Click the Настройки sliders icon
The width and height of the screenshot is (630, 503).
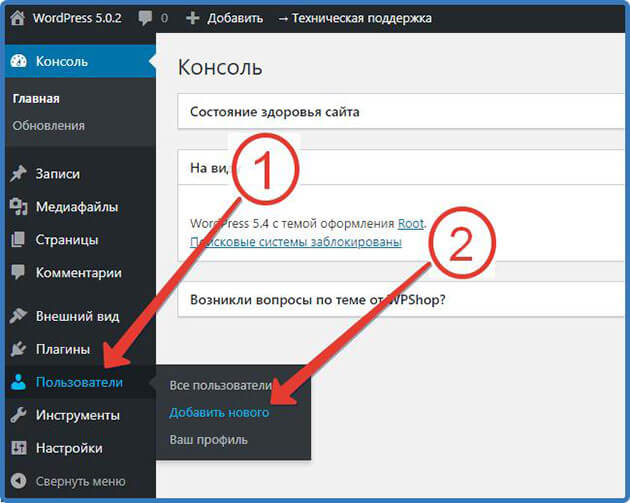(x=18, y=448)
